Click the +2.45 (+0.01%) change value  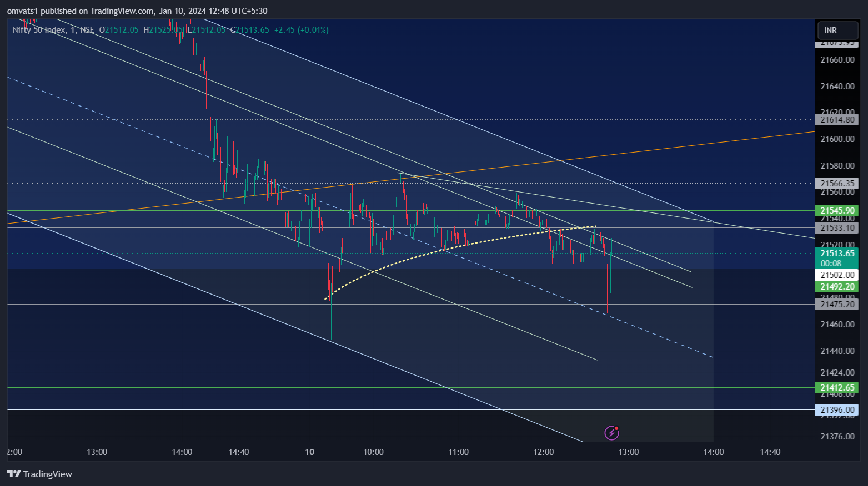click(302, 30)
